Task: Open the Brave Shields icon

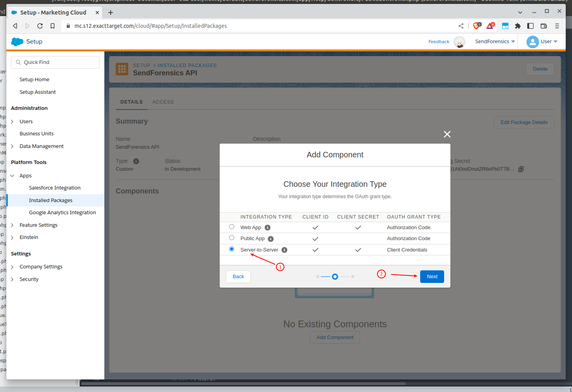Action: 477,26
